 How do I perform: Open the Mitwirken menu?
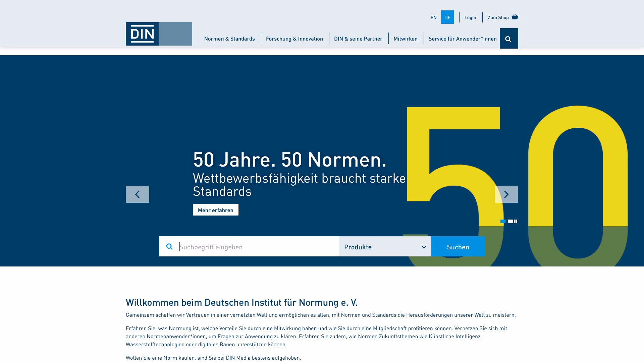click(406, 38)
